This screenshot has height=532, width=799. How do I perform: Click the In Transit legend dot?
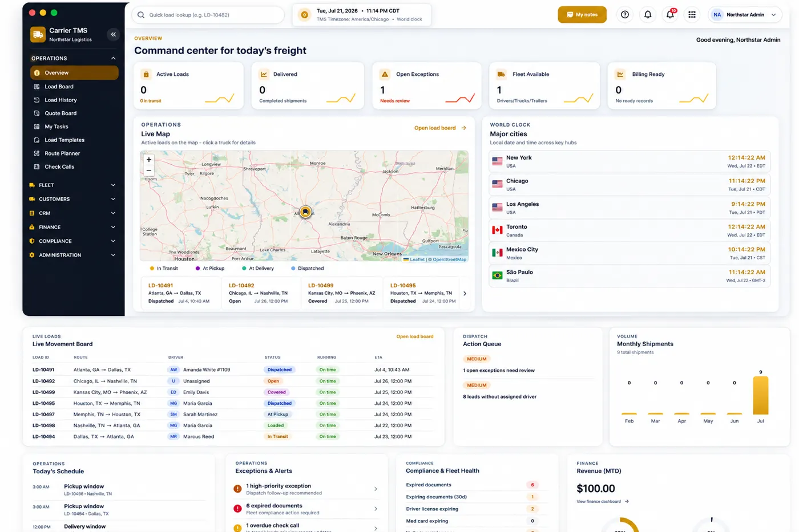tap(152, 269)
